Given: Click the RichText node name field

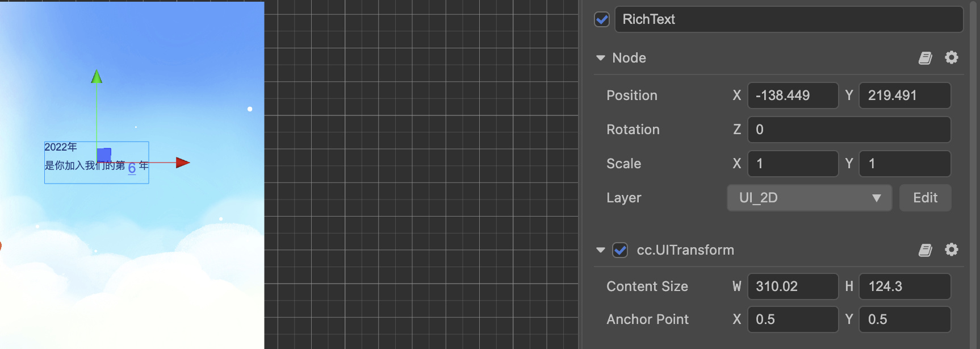Looking at the screenshot, I should point(789,19).
